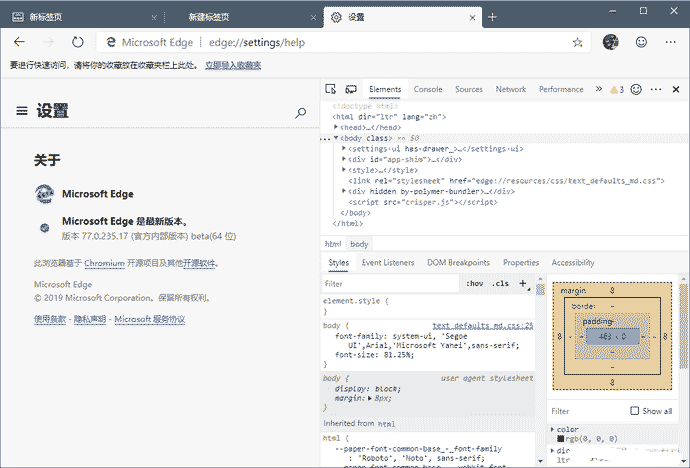Viewport: 690px width, 468px height.
Task: Open the Network tab
Action: point(510,89)
